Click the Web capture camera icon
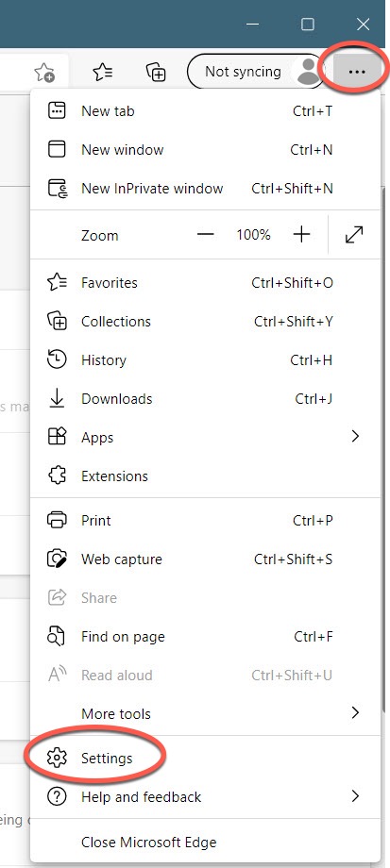Image resolution: width=390 pixels, height=868 pixels. (x=57, y=559)
